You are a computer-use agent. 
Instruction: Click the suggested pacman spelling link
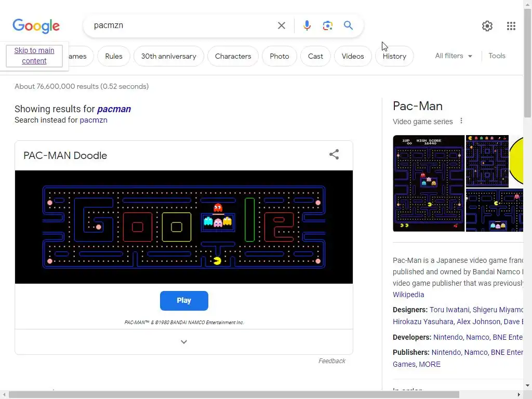point(114,109)
